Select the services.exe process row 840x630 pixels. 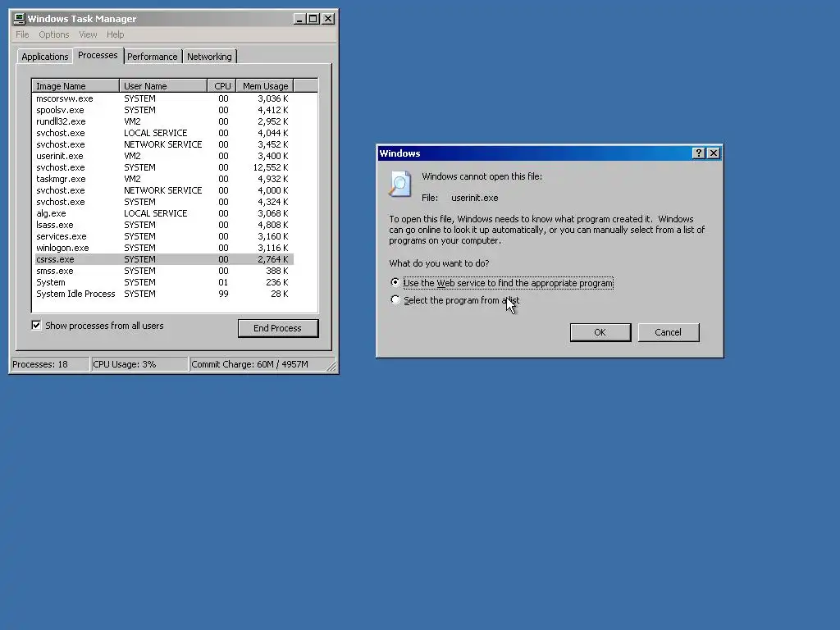pos(162,236)
